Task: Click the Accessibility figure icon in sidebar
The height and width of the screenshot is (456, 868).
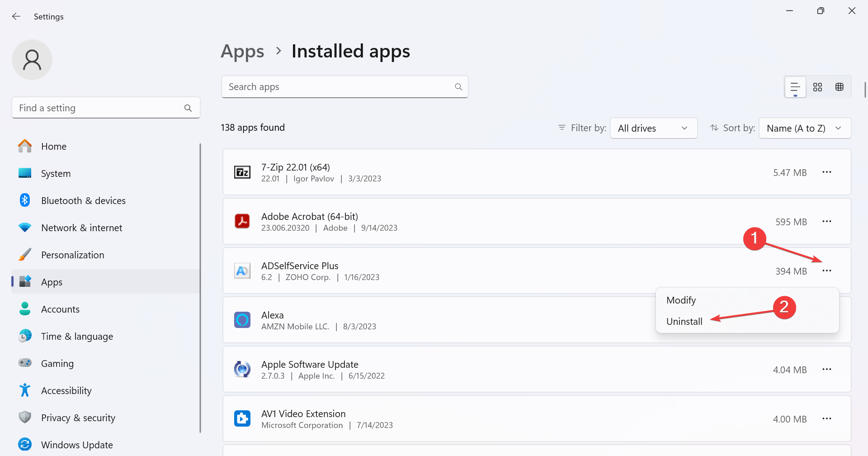Action: click(25, 390)
